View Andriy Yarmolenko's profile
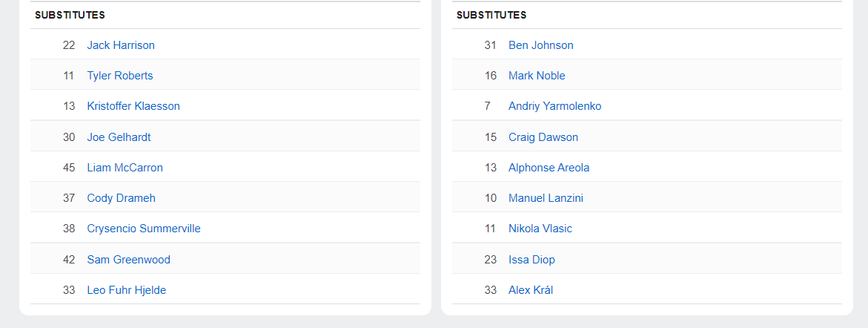This screenshot has height=328, width=868. point(554,106)
